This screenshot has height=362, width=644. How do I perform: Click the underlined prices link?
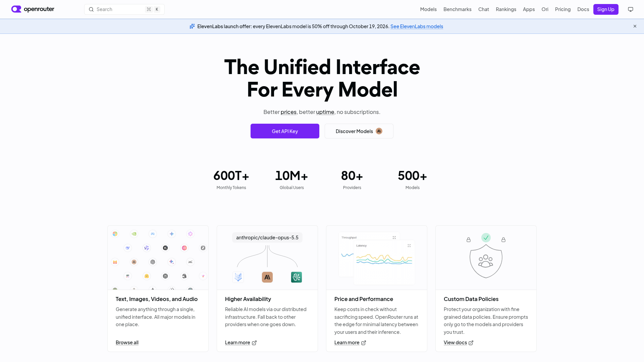[x=288, y=112]
